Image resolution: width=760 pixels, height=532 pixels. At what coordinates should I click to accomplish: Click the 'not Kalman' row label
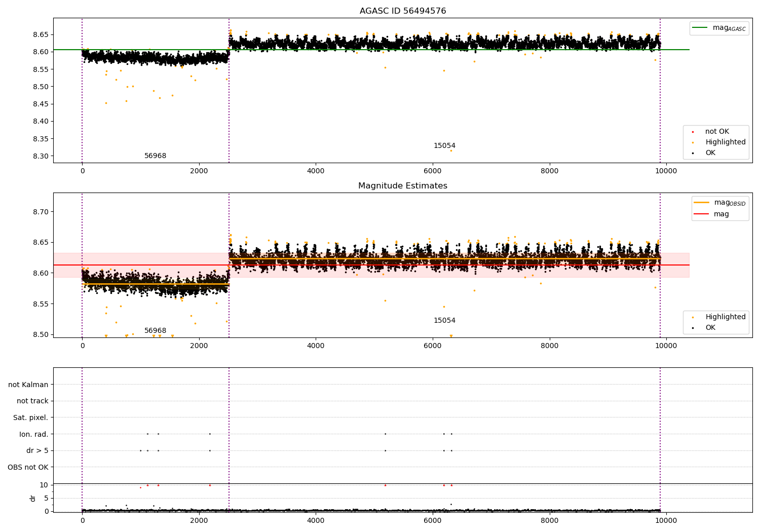pyautogui.click(x=28, y=385)
